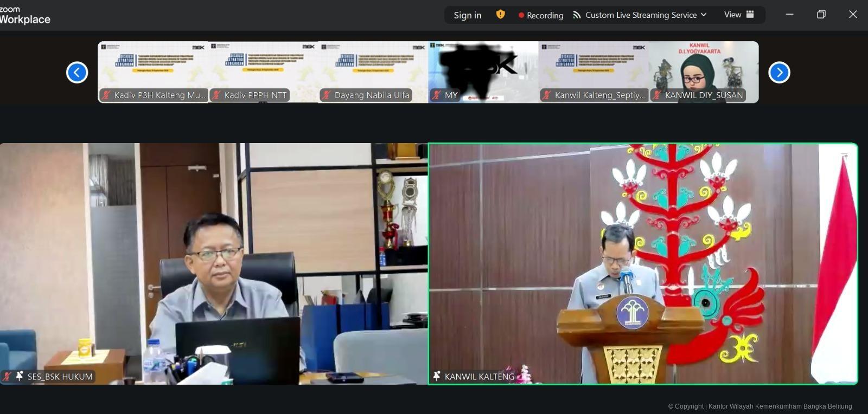Click the live streaming broadcast icon
The height and width of the screenshot is (414, 868).
(x=577, y=15)
